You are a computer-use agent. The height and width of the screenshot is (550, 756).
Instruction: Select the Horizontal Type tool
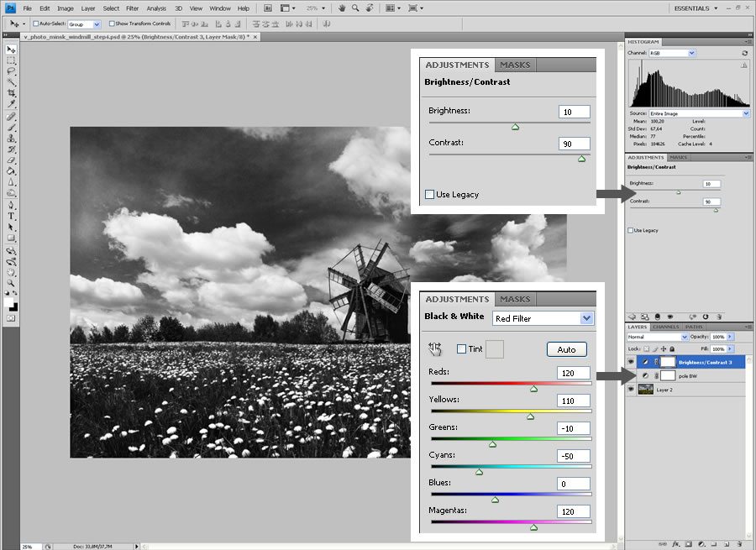click(x=12, y=216)
